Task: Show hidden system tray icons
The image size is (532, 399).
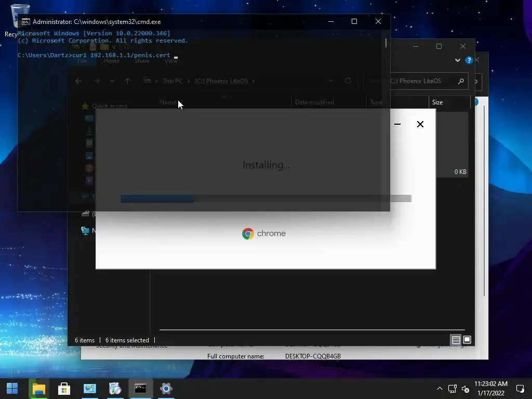Action: (x=440, y=389)
